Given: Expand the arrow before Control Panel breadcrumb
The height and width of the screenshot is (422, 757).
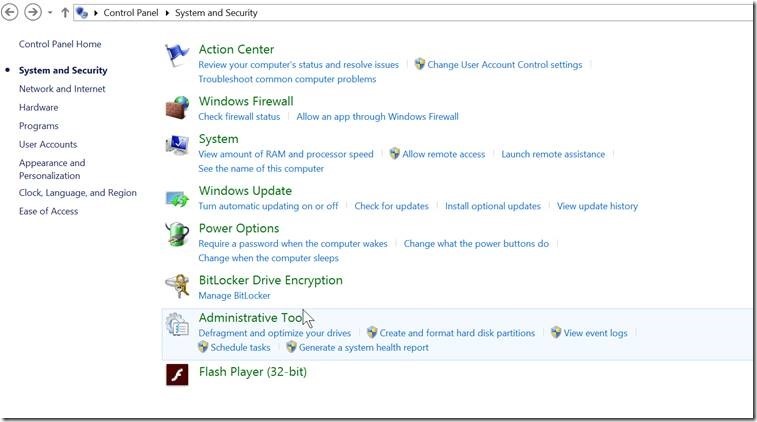Looking at the screenshot, I should pyautogui.click(x=96, y=13).
